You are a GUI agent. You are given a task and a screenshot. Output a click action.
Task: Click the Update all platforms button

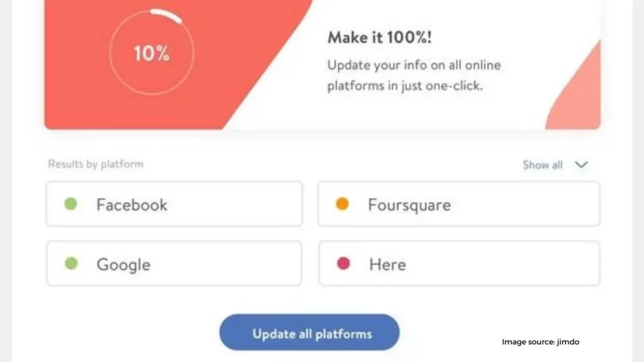click(309, 332)
